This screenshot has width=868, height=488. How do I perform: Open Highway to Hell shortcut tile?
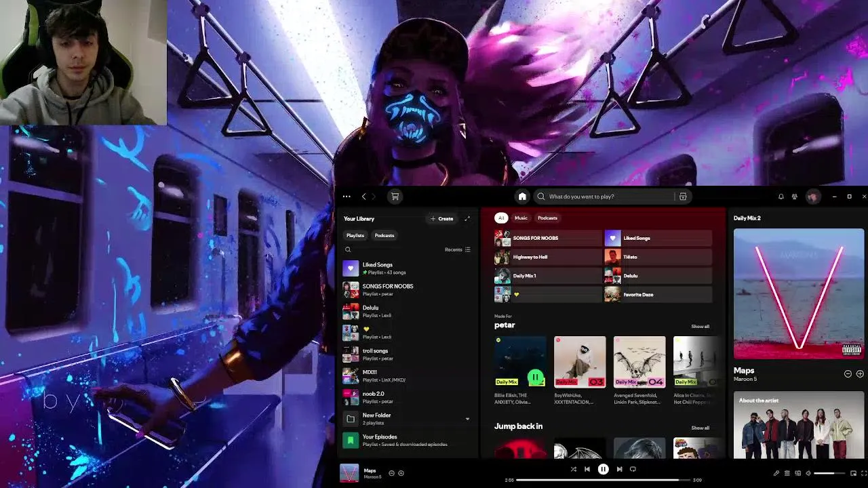[548, 257]
